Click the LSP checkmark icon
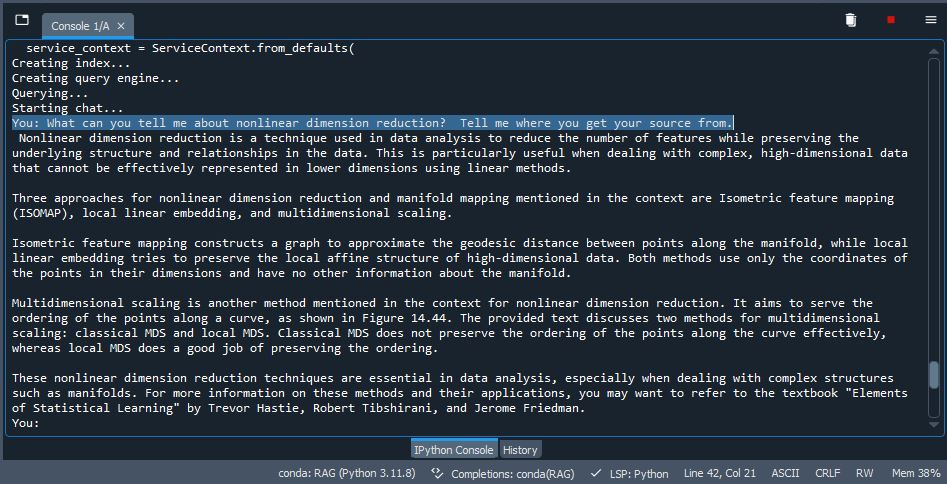 click(x=596, y=473)
